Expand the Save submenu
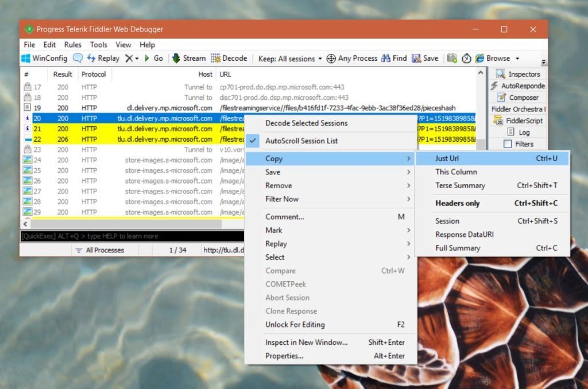The width and height of the screenshot is (588, 389). [x=272, y=172]
